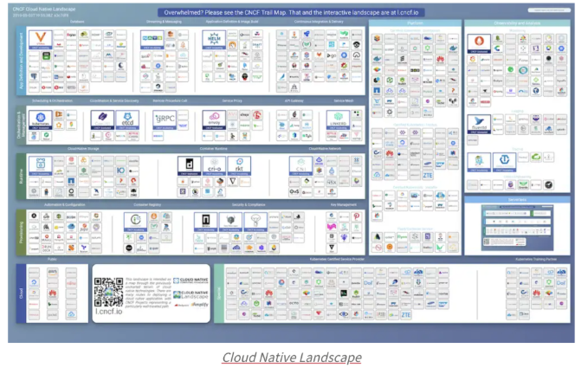Open the containerd logo in Container Runtime
The width and height of the screenshot is (588, 374).
(x=189, y=166)
